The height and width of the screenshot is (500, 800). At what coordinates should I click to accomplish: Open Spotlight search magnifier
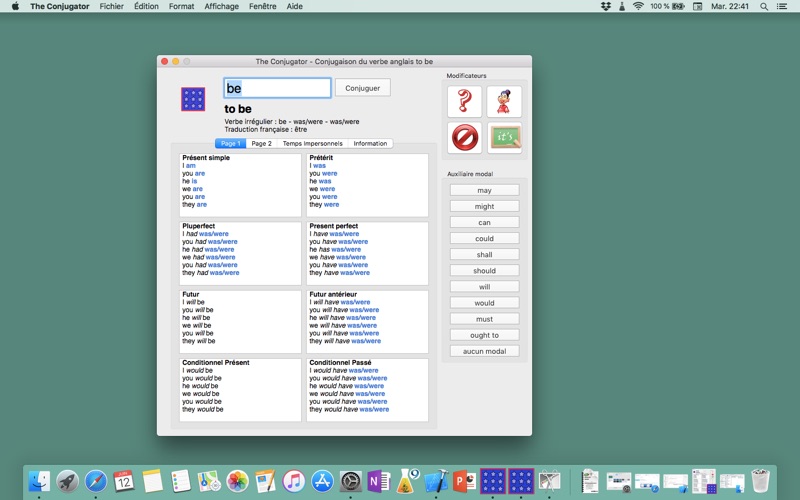click(764, 6)
